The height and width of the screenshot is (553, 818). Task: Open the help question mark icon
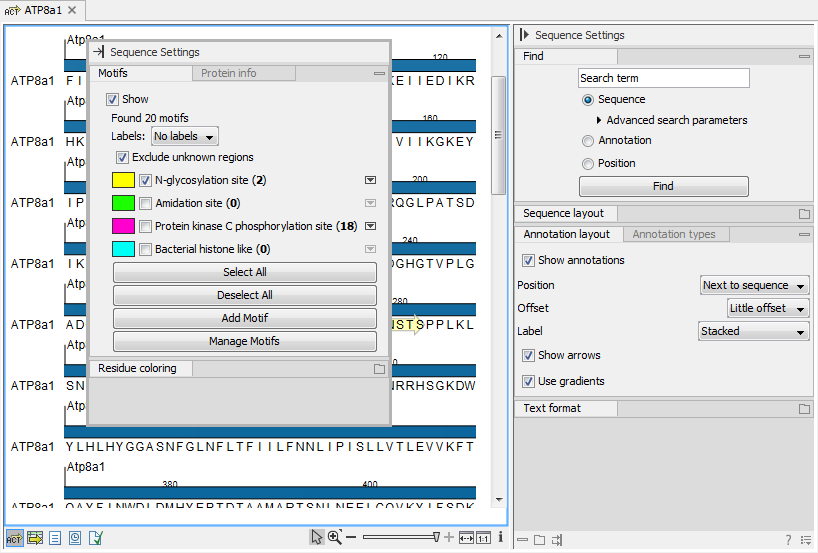[x=788, y=540]
